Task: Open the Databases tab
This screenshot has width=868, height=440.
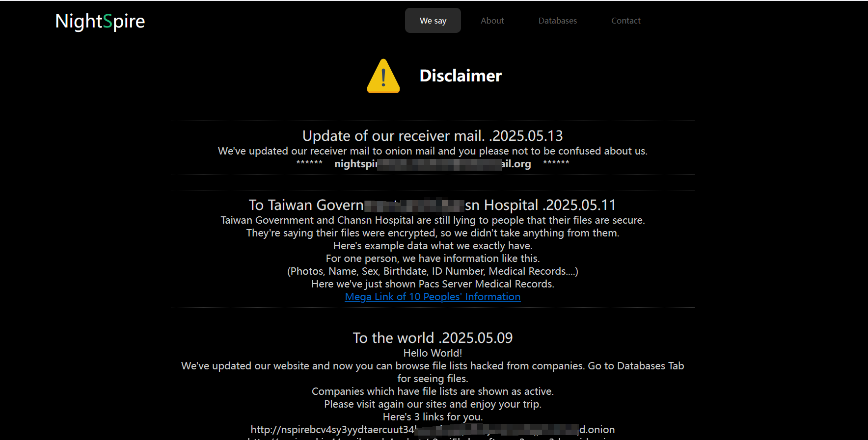Action: pos(558,21)
